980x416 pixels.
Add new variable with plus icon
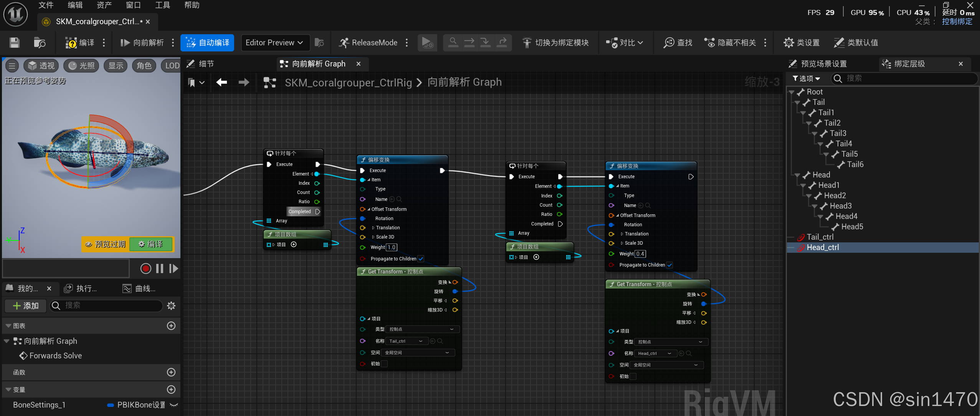click(171, 389)
